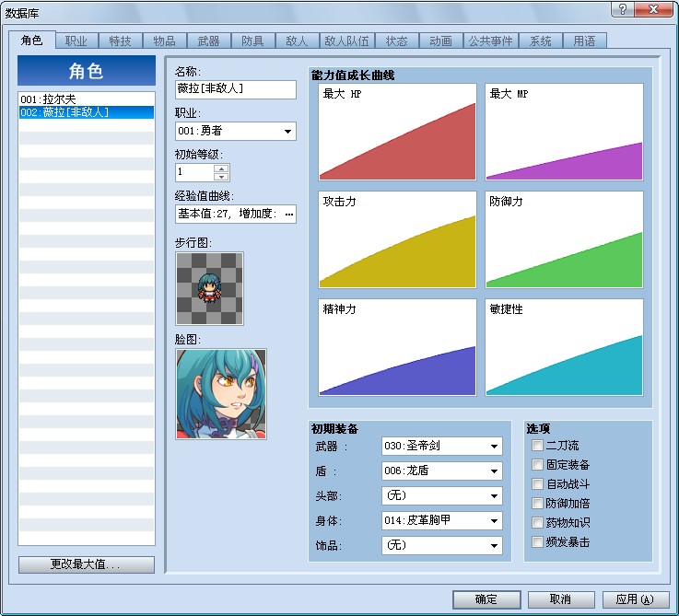Open the 最大 HP growth curve graph
Image resolution: width=679 pixels, height=616 pixels.
pos(397,132)
